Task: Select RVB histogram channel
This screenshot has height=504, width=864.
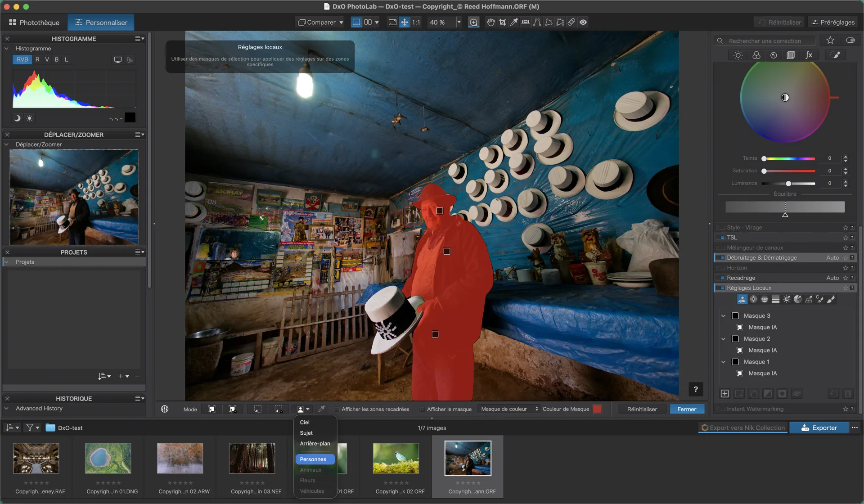Action: pyautogui.click(x=22, y=59)
